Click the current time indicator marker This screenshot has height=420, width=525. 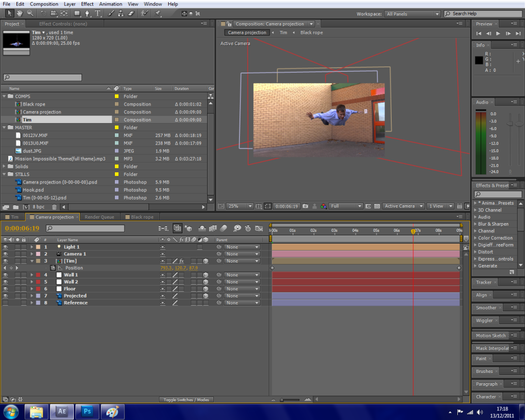(x=413, y=231)
